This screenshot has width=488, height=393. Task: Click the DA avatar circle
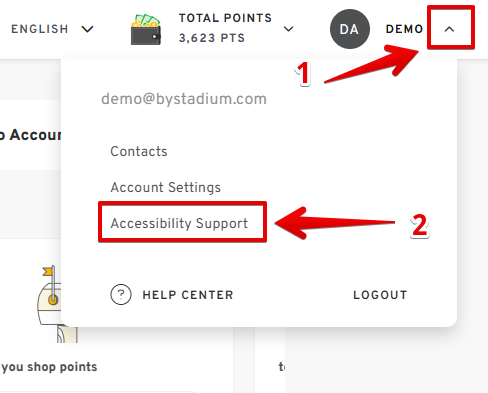pyautogui.click(x=350, y=29)
